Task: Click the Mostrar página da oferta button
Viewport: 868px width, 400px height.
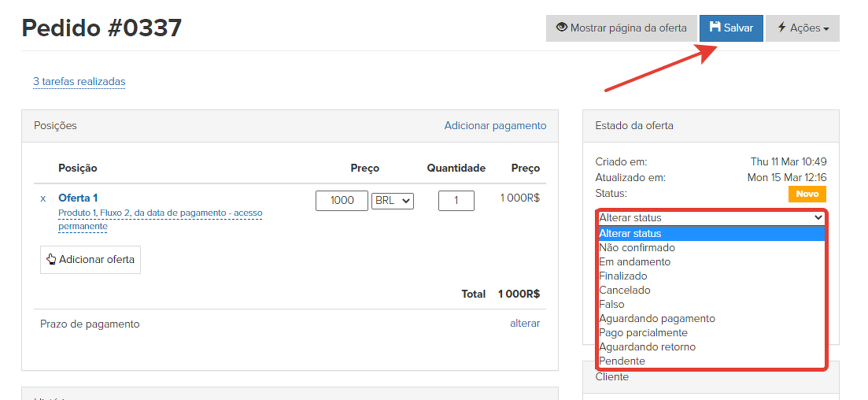Action: (621, 28)
